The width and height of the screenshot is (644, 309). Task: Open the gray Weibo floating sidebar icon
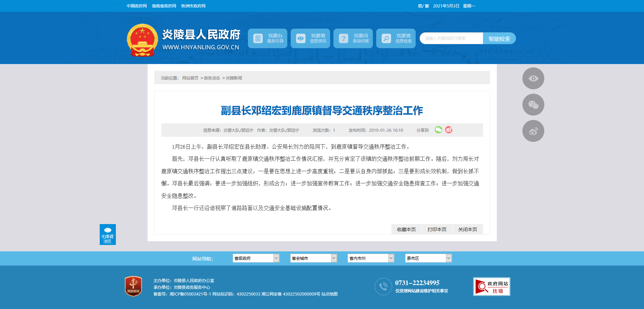coord(533,131)
